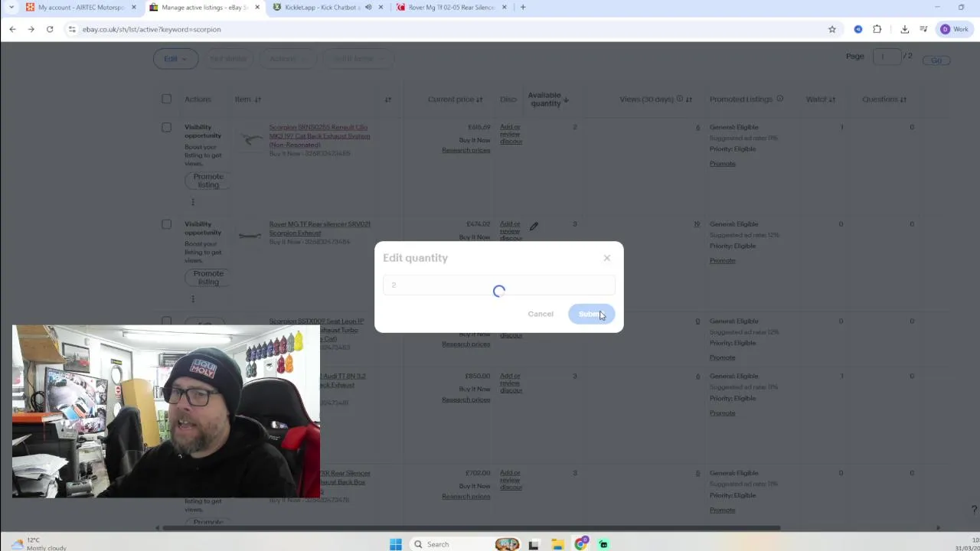This screenshot has width=980, height=551.
Task: Open File Explorer from the taskbar
Action: pos(558,544)
